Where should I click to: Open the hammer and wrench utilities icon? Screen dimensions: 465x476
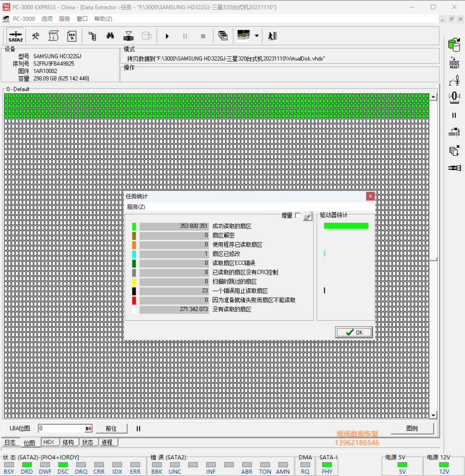(35, 36)
